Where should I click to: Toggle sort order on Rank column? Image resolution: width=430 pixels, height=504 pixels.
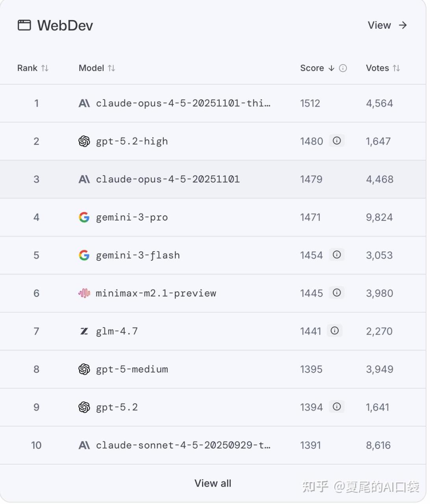tap(45, 68)
